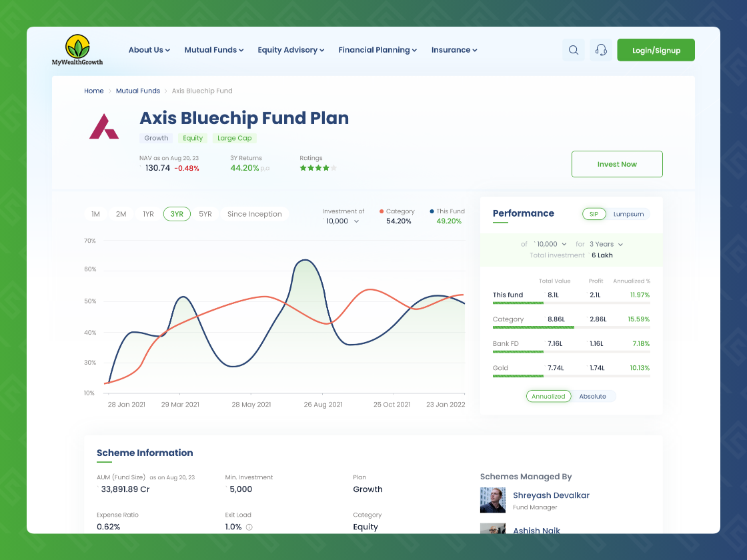Viewport: 747px width, 560px height.
Task: Select the 3YR chart range
Action: 177,214
